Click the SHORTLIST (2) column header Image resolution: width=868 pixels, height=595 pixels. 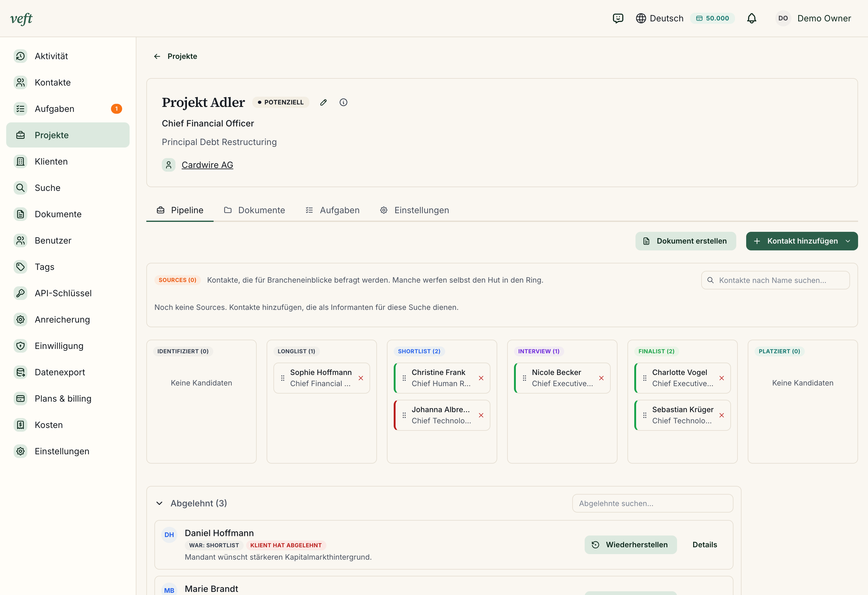pos(419,351)
